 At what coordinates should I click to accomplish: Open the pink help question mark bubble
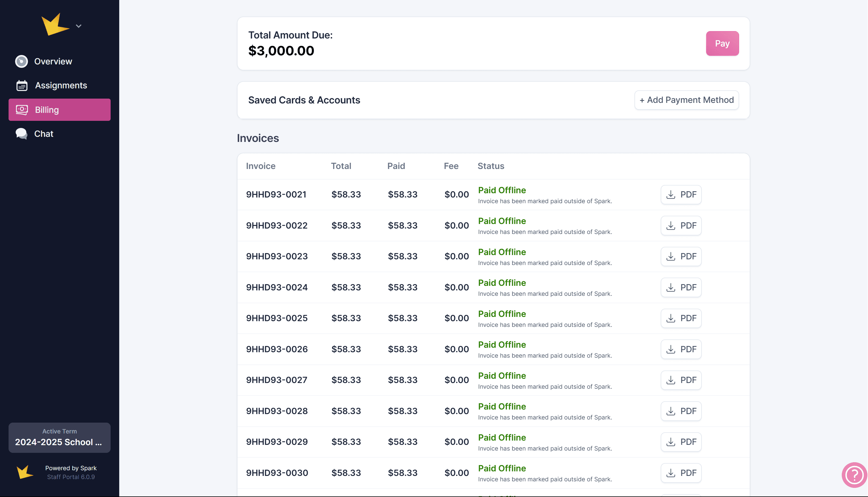click(854, 475)
